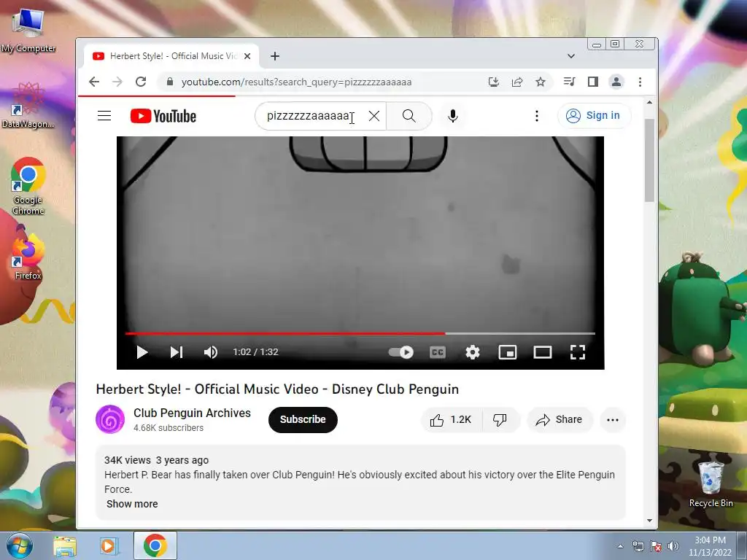Mute the video volume
747x560 pixels.
tap(211, 352)
